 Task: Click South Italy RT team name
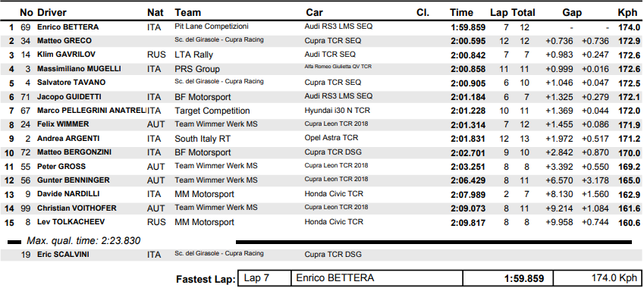203,139
